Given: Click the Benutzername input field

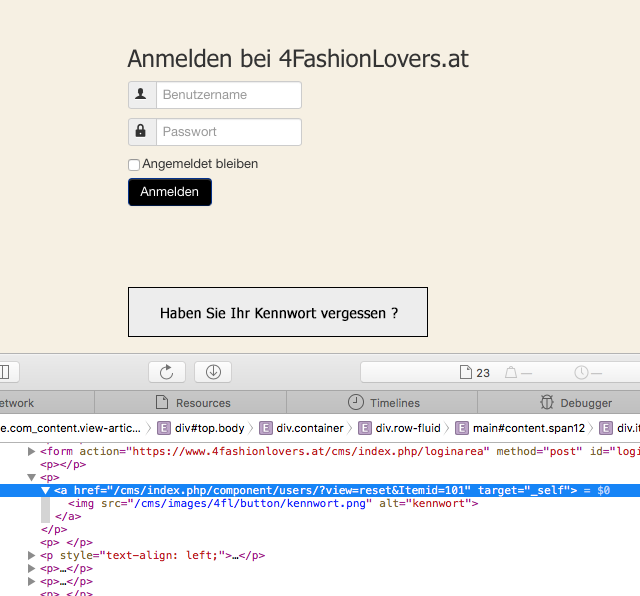Looking at the screenshot, I should pyautogui.click(x=229, y=95).
